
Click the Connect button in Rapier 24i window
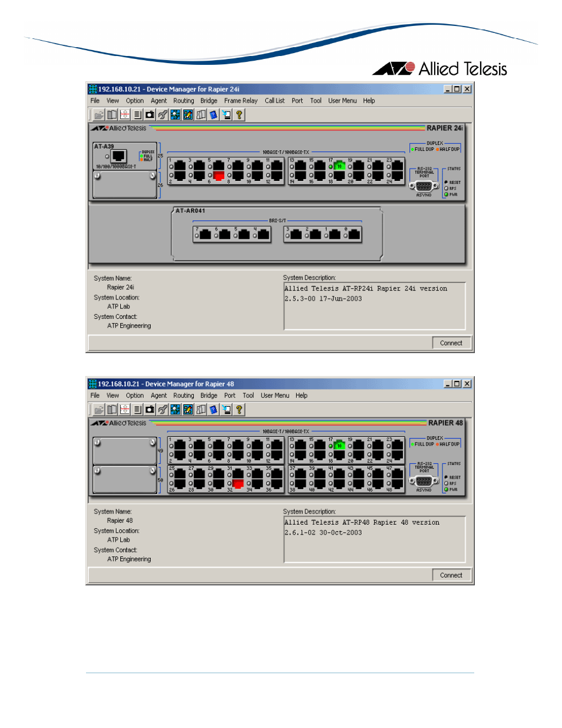451,343
